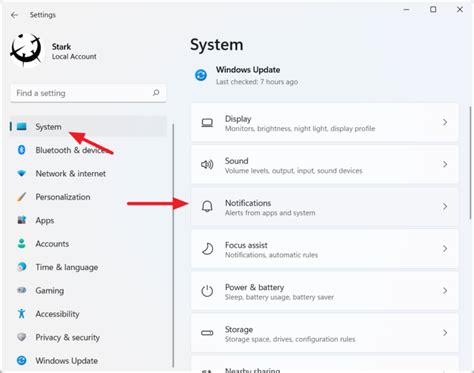Go to System category label

click(48, 127)
